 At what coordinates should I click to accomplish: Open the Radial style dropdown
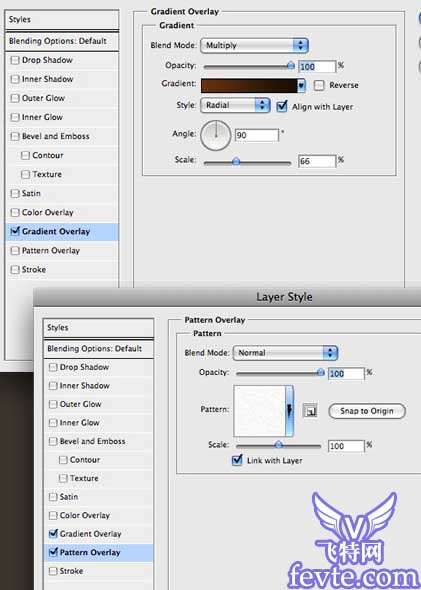tap(235, 105)
